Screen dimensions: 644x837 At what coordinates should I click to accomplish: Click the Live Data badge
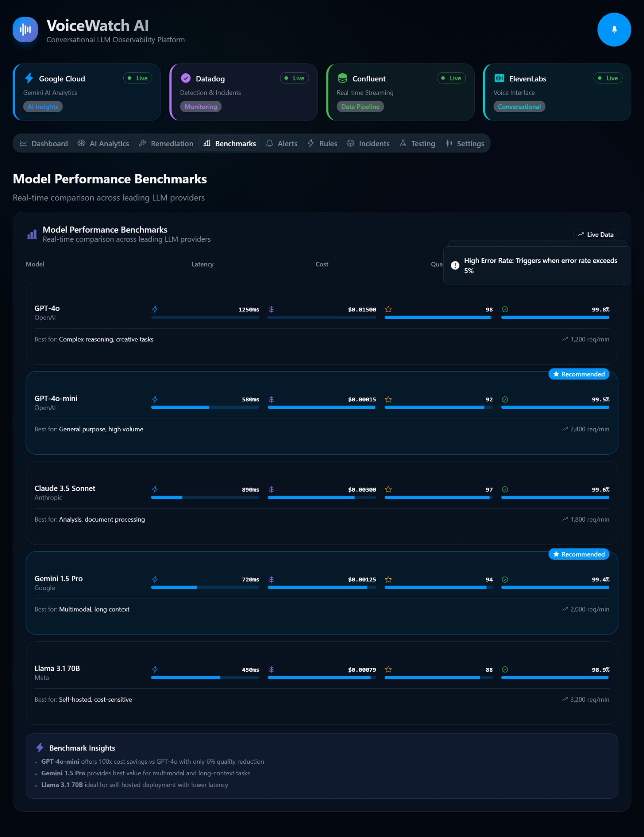pos(596,235)
